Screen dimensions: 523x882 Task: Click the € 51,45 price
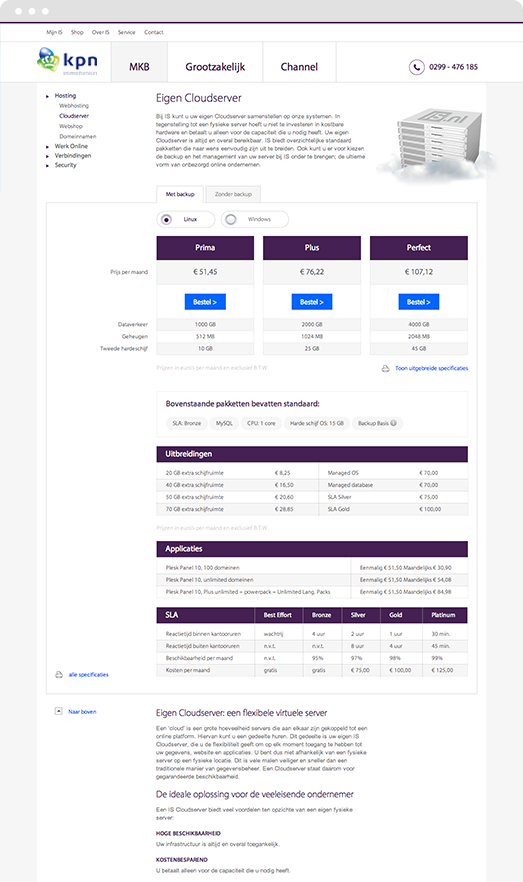[x=205, y=272]
